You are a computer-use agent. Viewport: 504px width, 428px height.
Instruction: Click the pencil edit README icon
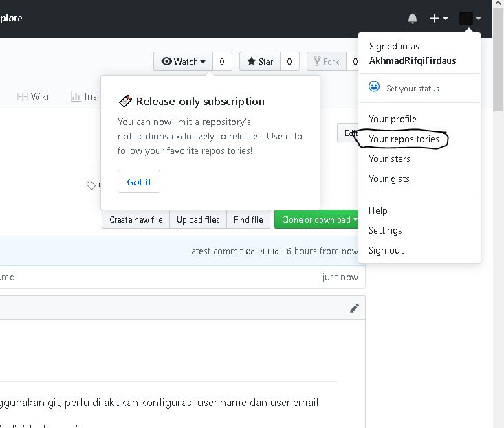point(354,308)
